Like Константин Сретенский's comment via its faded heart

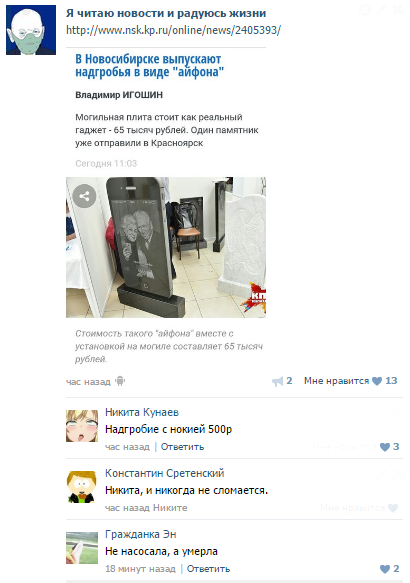(393, 508)
